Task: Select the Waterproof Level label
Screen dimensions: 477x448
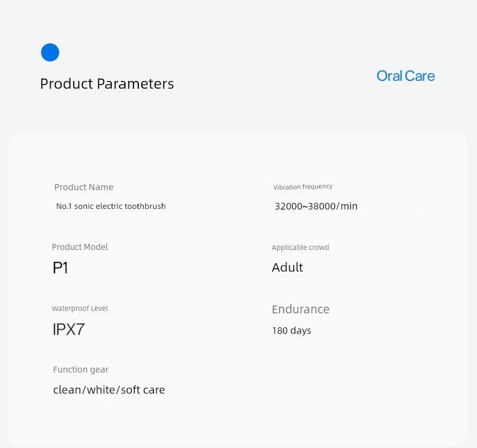Action: (x=80, y=309)
